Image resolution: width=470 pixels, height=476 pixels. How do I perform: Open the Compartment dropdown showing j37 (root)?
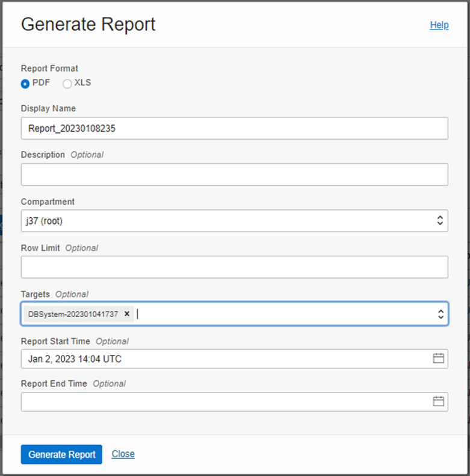point(234,221)
